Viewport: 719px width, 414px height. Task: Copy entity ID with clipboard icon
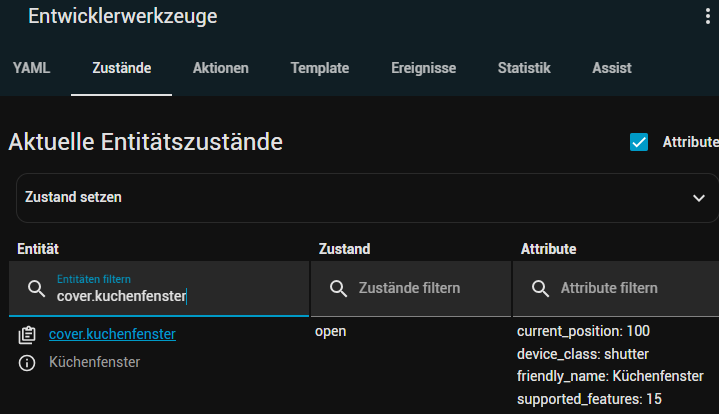(x=27, y=335)
